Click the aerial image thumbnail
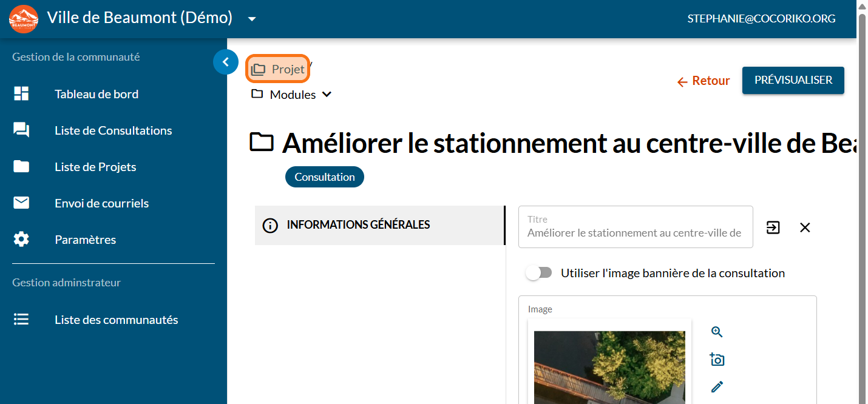Screen dimensions: 868x404 tap(609, 367)
